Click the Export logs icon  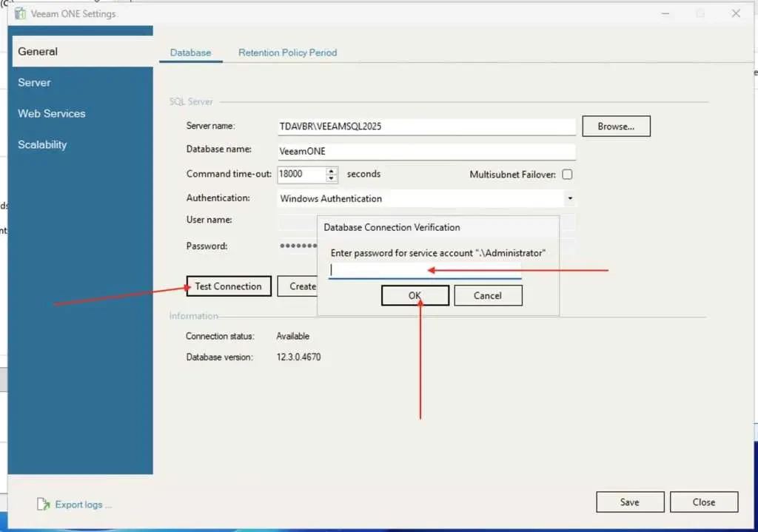[x=43, y=505]
